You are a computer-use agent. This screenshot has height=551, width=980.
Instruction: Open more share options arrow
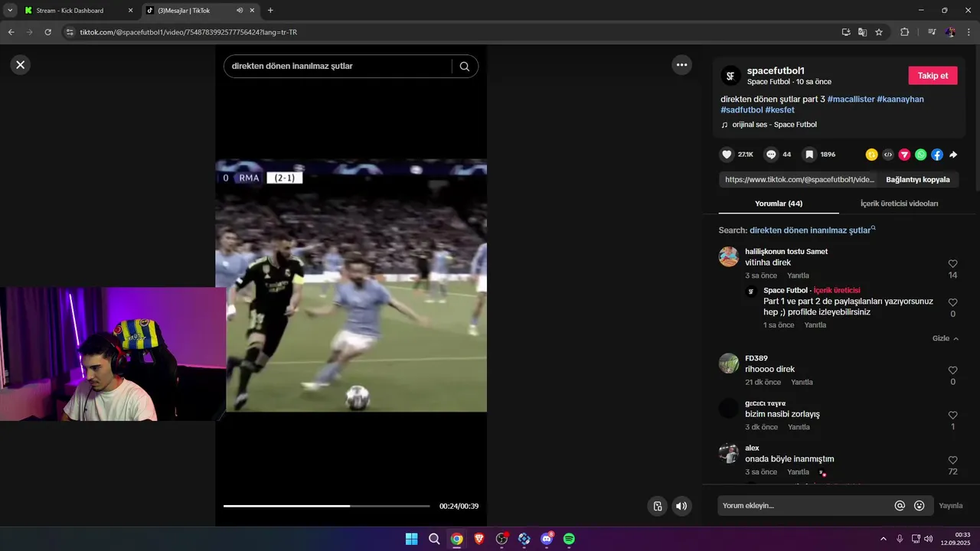953,155
